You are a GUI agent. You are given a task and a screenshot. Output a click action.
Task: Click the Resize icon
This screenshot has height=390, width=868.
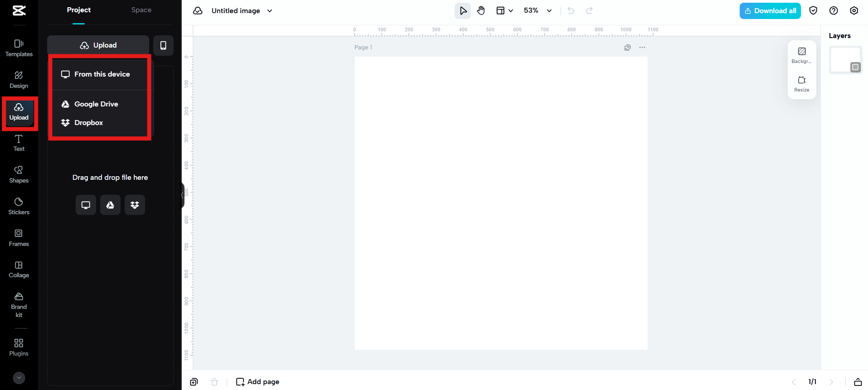[x=801, y=84]
